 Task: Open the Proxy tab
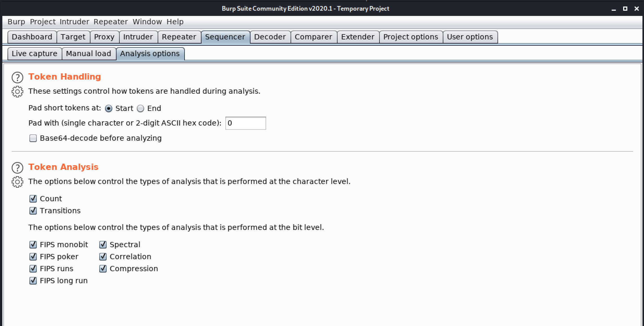[x=104, y=37]
